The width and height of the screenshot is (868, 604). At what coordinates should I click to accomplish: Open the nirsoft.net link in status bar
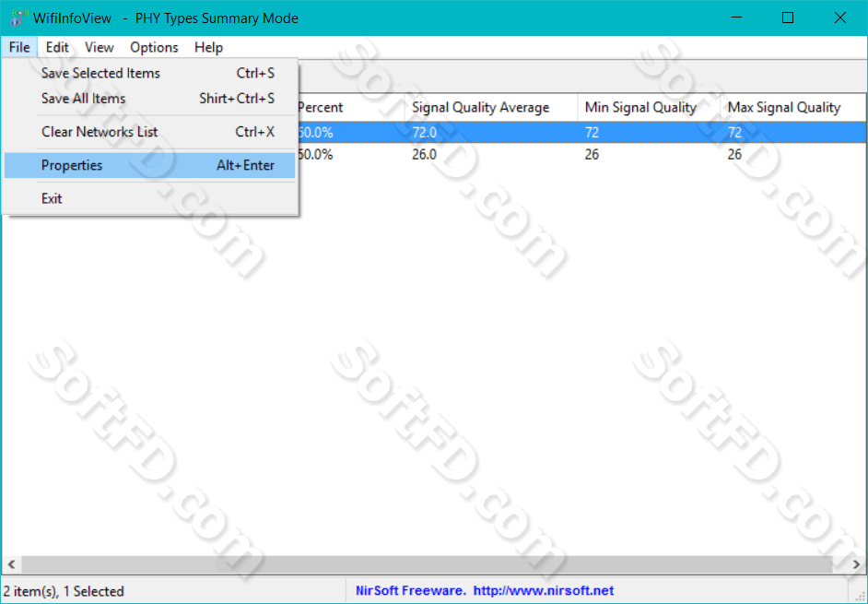pyautogui.click(x=544, y=591)
